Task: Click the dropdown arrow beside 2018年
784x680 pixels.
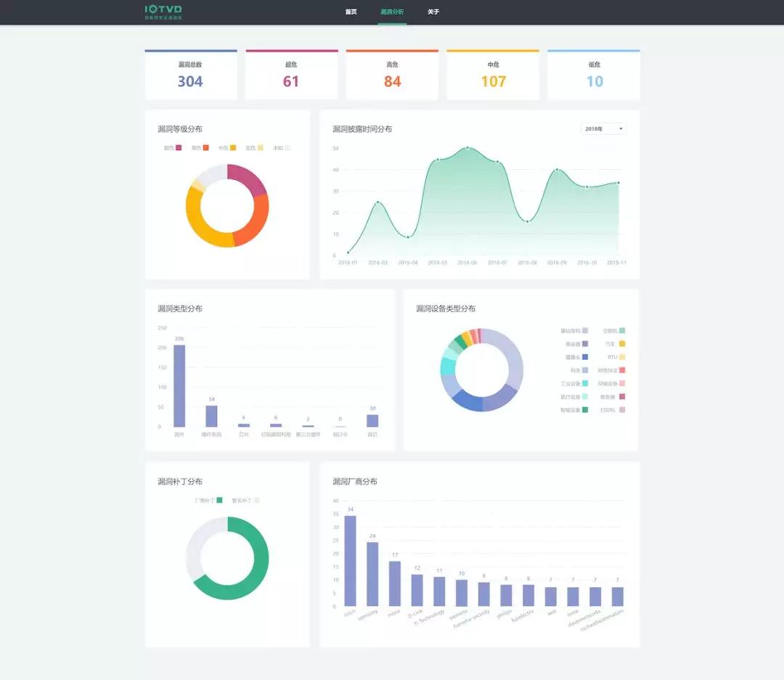Action: 621,129
